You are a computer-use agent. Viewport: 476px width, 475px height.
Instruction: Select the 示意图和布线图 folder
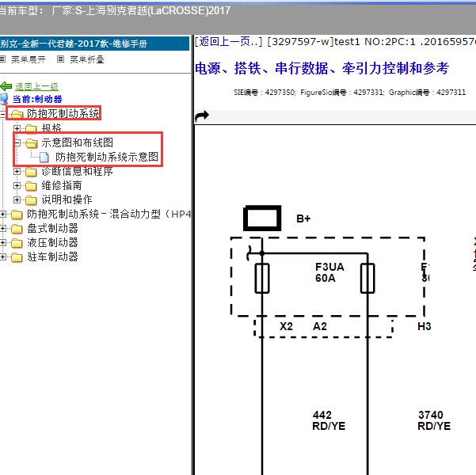(x=78, y=142)
